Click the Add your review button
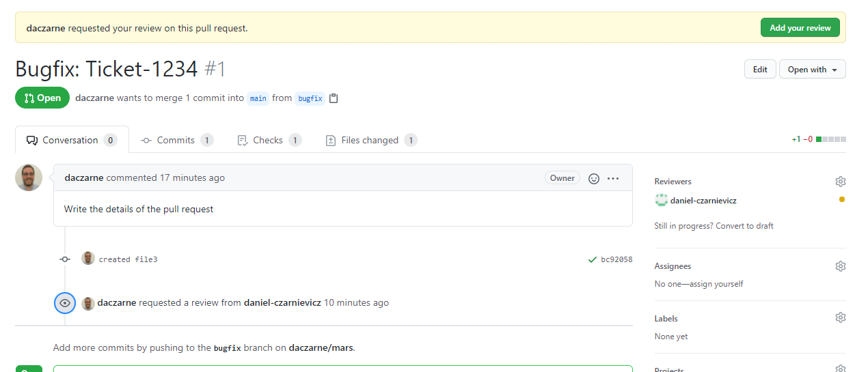This screenshot has width=868, height=372. (800, 28)
